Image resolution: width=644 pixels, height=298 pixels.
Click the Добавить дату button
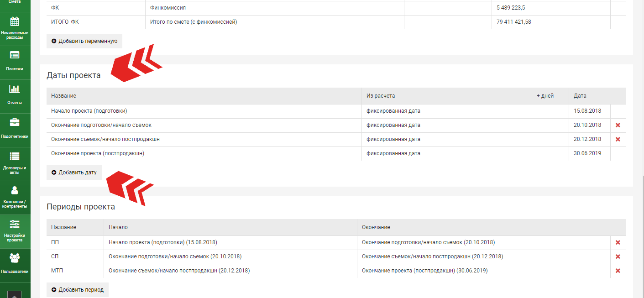click(74, 173)
